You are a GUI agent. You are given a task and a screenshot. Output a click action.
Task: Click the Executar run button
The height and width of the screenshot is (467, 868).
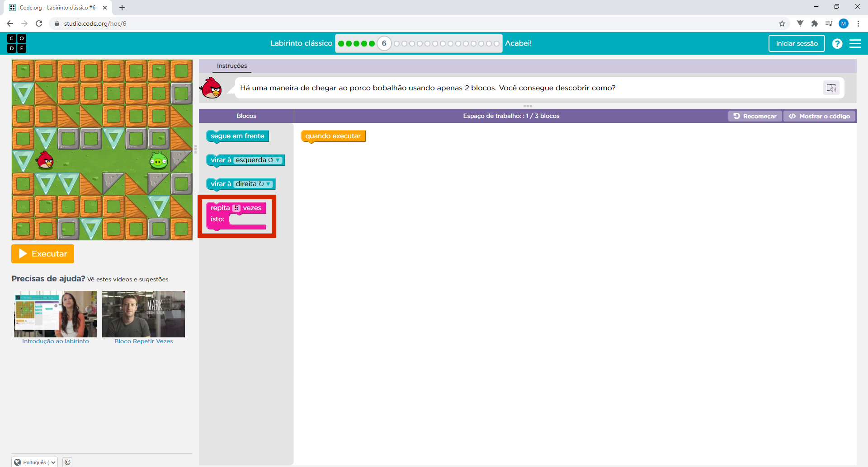(x=42, y=254)
